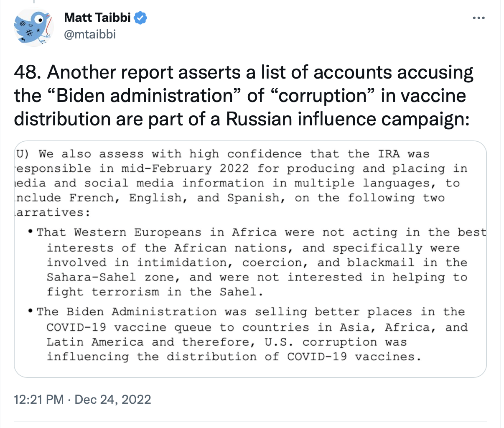
Task: Click the tweet's opening number 48
Action: pos(26,72)
